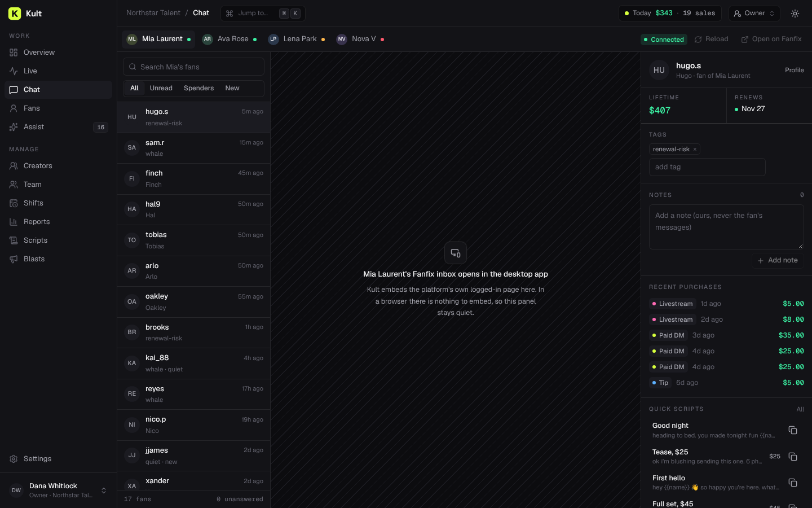Copy the Tease, $25 script
Image resolution: width=812 pixels, height=508 pixels.
click(x=793, y=456)
